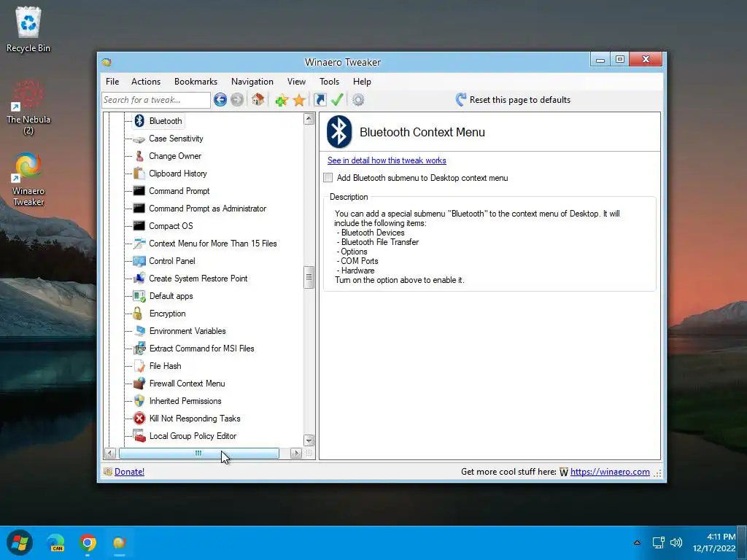
Task: Click the grey Forward navigation arrow
Action: 237,99
